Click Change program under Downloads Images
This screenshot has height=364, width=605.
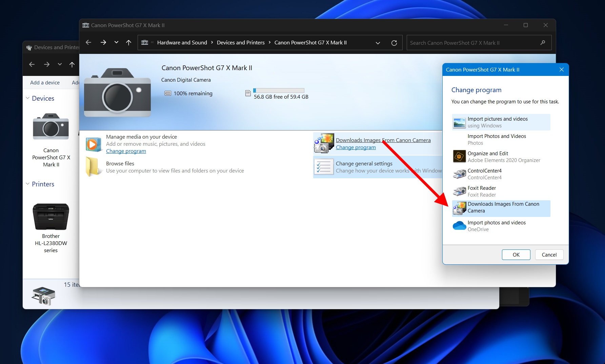[356, 147]
